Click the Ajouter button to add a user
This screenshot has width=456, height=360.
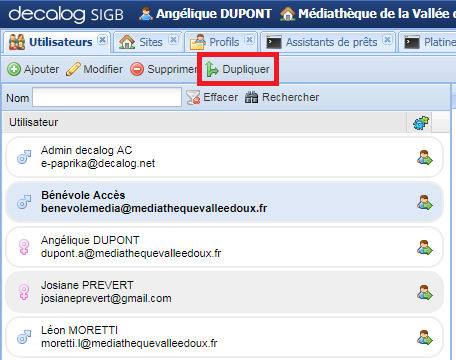point(33,69)
